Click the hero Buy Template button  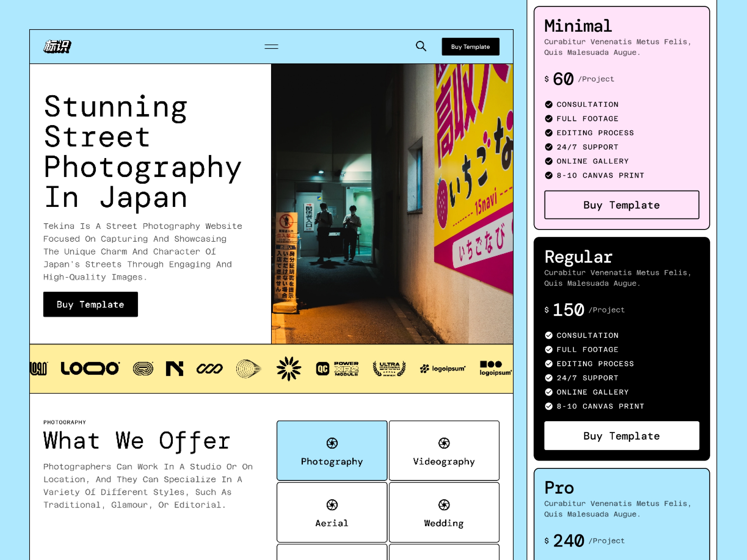point(91,304)
